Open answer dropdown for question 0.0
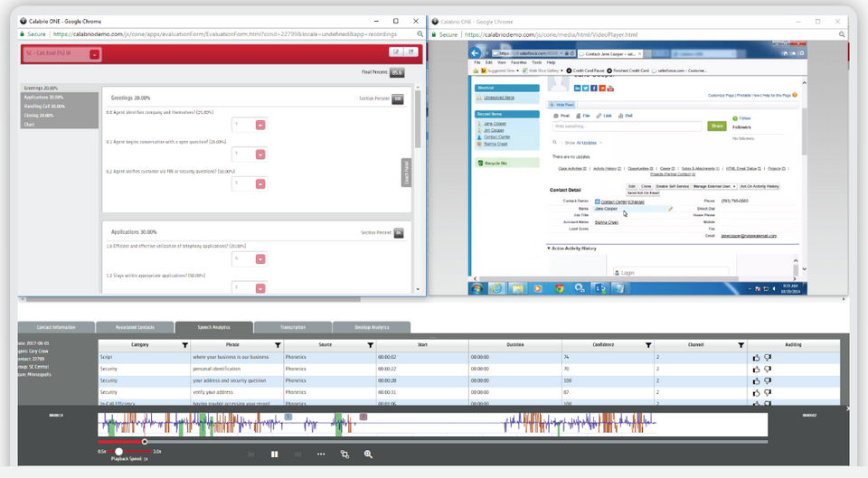Screen dimensions: 868x478 [x=260, y=125]
